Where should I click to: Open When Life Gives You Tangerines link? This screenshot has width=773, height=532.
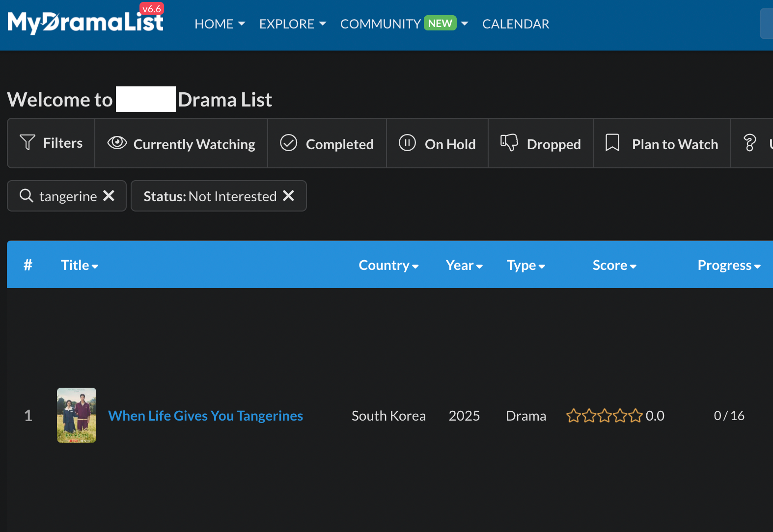[205, 416]
